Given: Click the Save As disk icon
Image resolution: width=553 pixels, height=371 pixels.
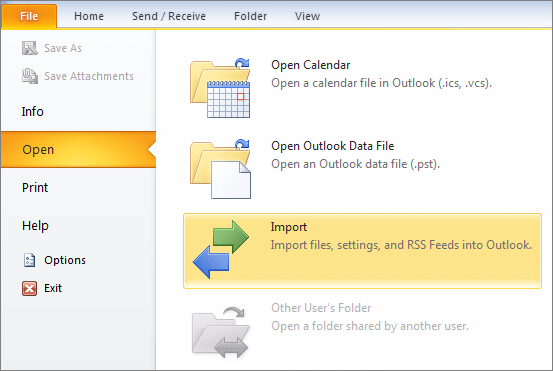Looking at the screenshot, I should (x=30, y=48).
